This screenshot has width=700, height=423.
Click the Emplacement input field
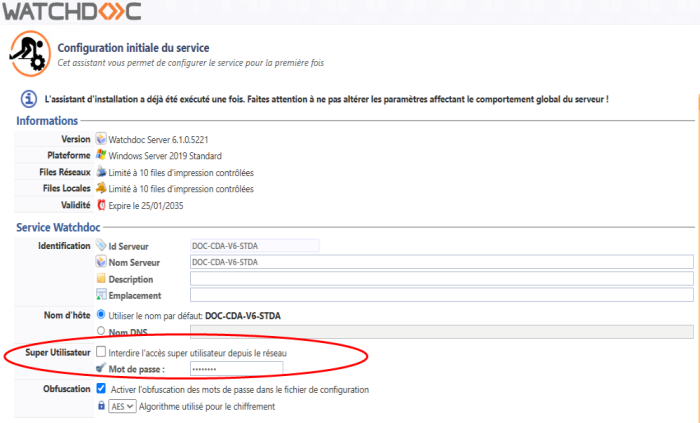[440, 295]
